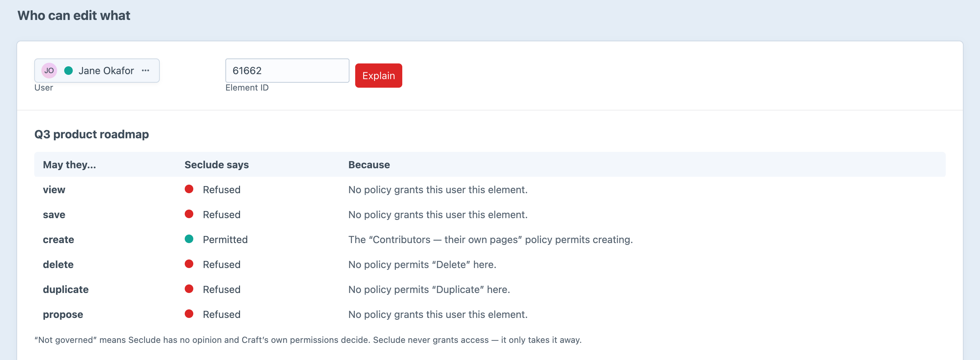Viewport: 980px width, 360px height.
Task: Click the 'Seclude says' column header
Action: (216, 165)
